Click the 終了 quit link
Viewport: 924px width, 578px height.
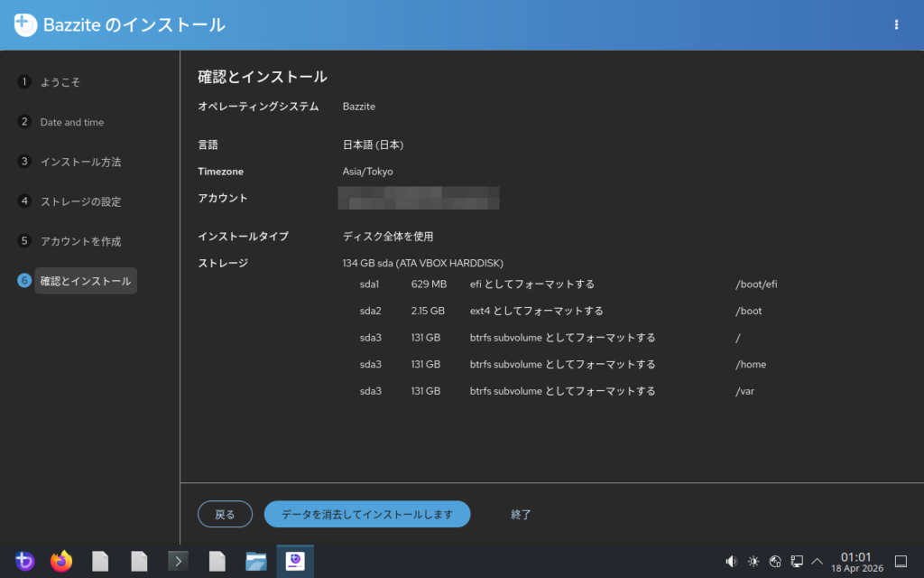(521, 514)
